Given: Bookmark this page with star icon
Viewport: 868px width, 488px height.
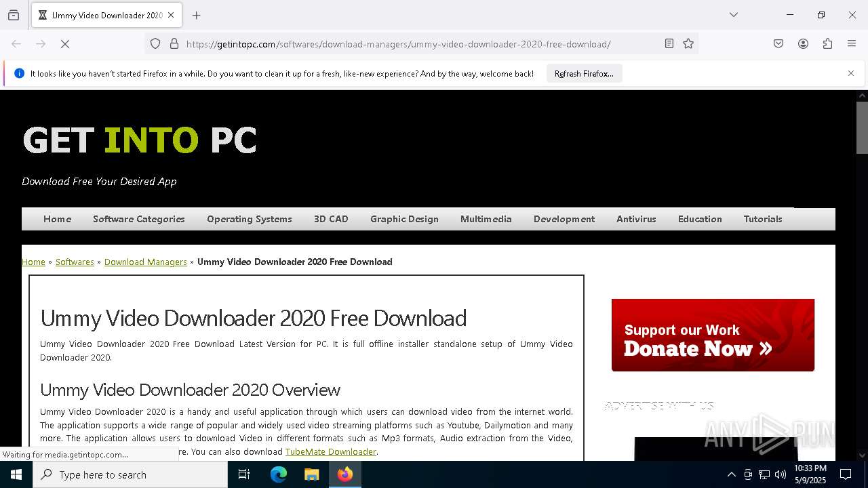Looking at the screenshot, I should point(688,44).
